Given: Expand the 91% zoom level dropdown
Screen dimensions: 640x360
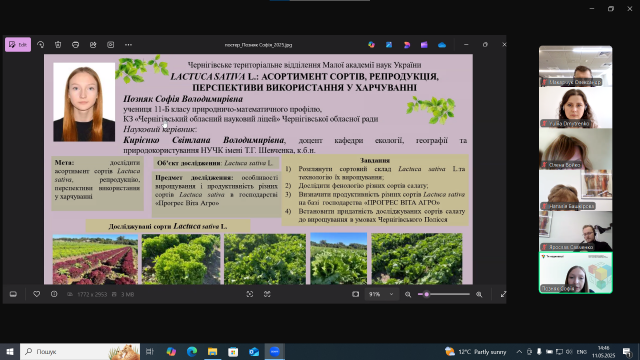Looking at the screenshot, I should point(381,294).
